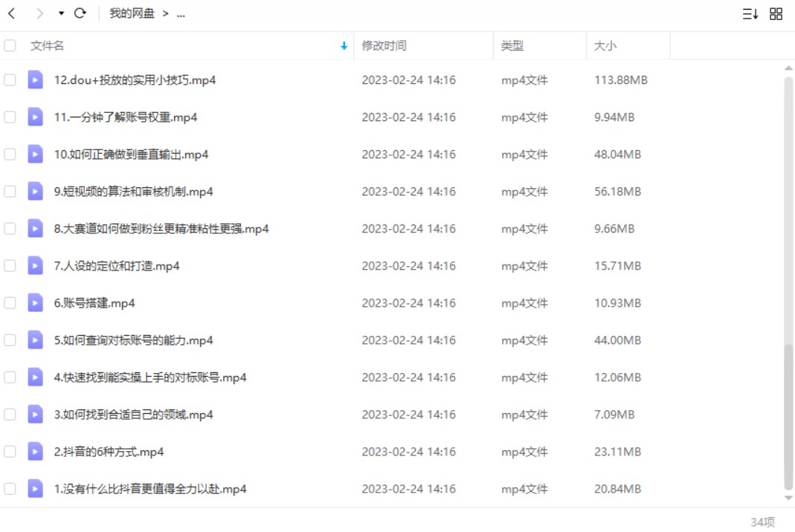Sort by 类型 column header
This screenshot has height=532, width=795.
coord(512,45)
